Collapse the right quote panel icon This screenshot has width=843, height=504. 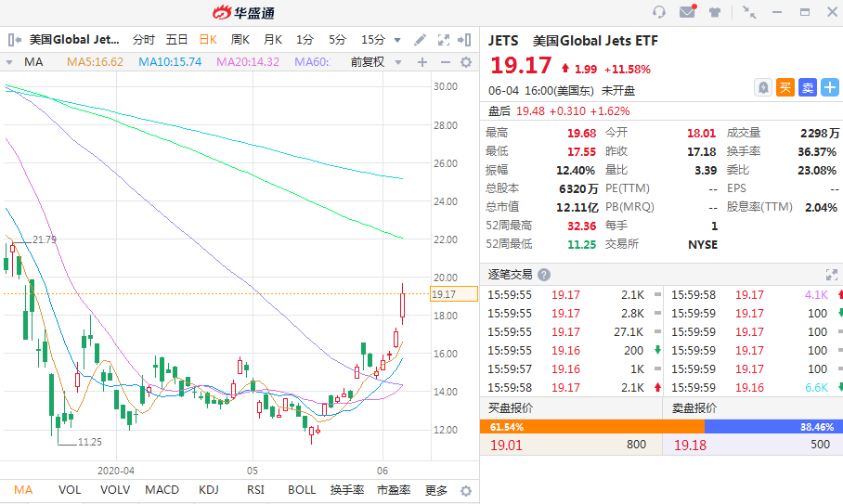[464, 40]
